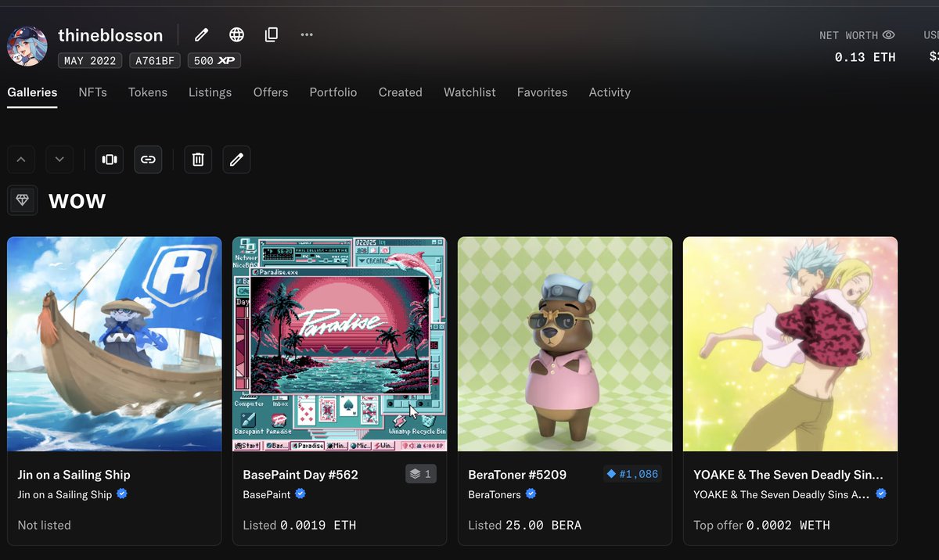Click YOAKE & The Seven Deadly Sin title
This screenshot has width=939, height=560.
[789, 475]
